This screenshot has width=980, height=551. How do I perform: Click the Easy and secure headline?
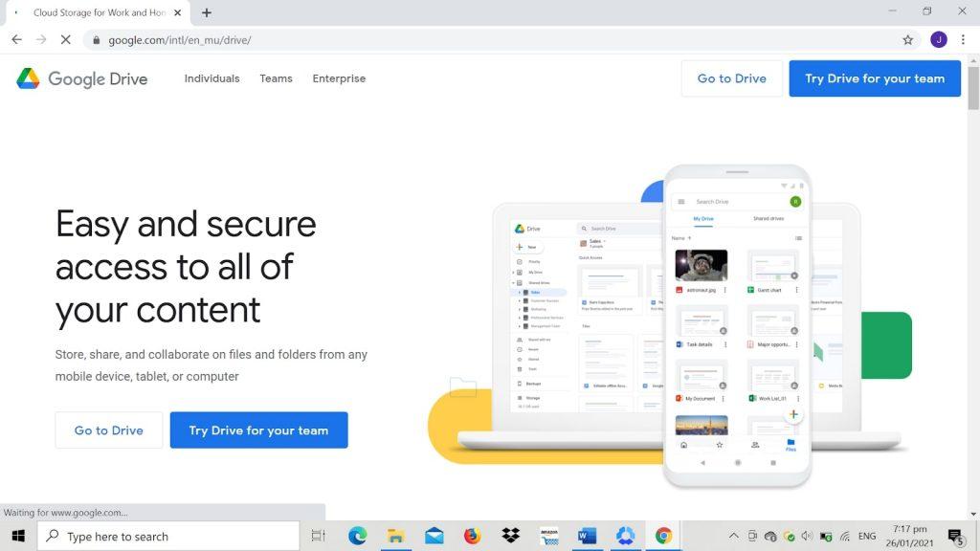point(186,267)
